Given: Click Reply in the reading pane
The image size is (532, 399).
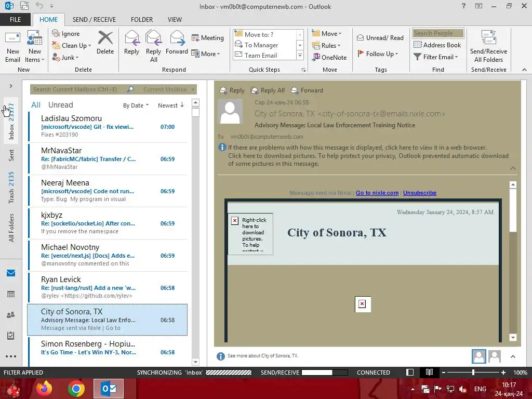Looking at the screenshot, I should (232, 90).
